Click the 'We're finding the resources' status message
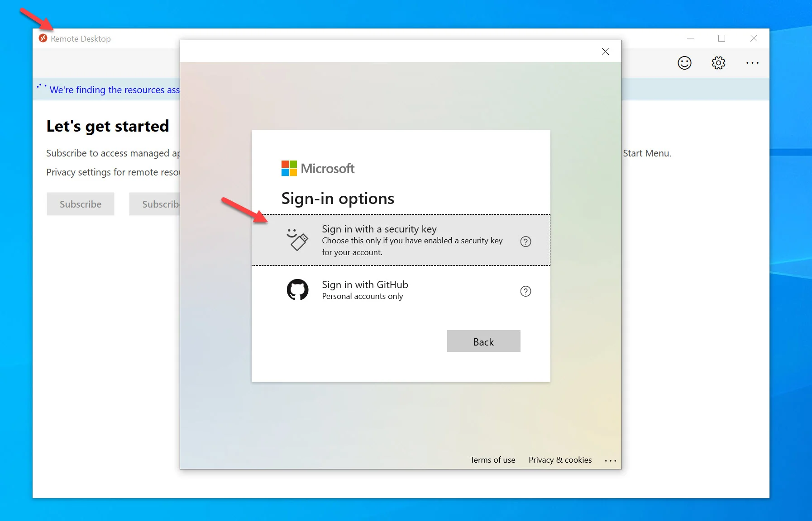 (x=115, y=90)
